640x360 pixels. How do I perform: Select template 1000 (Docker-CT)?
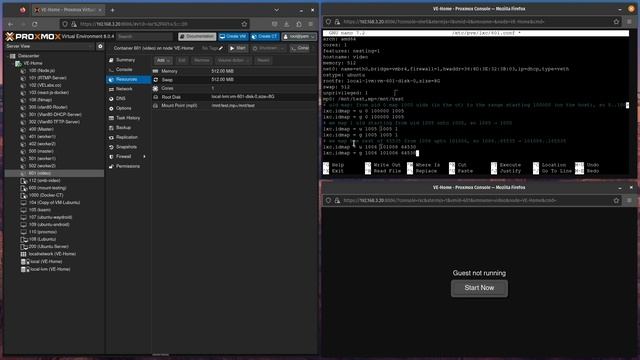[46, 196]
